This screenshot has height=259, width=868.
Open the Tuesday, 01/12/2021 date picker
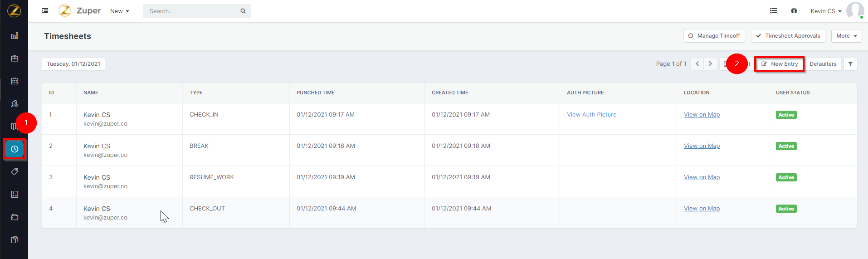pos(73,64)
